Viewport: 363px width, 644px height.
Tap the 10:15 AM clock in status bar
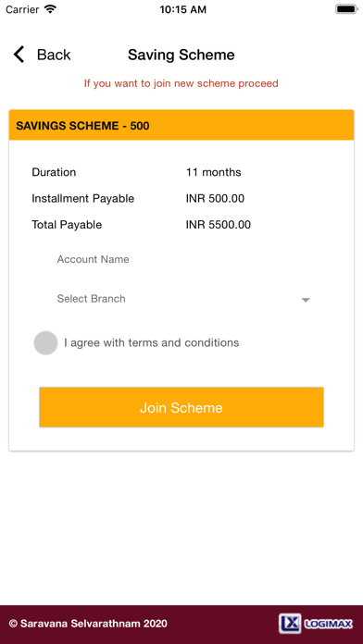183,9
